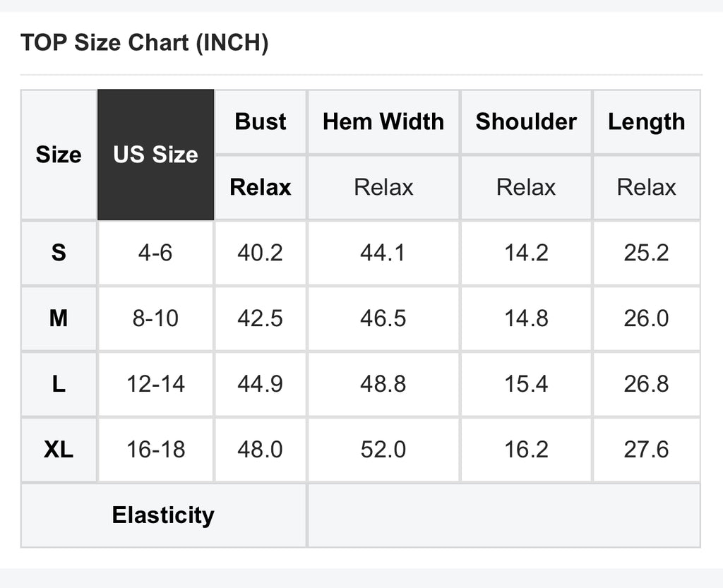This screenshot has width=723, height=588.
Task: Select the size XL row label
Action: (59, 450)
